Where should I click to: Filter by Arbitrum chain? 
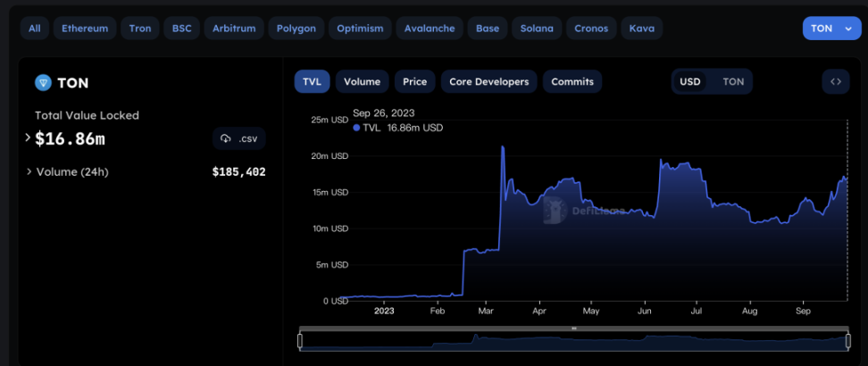point(234,29)
